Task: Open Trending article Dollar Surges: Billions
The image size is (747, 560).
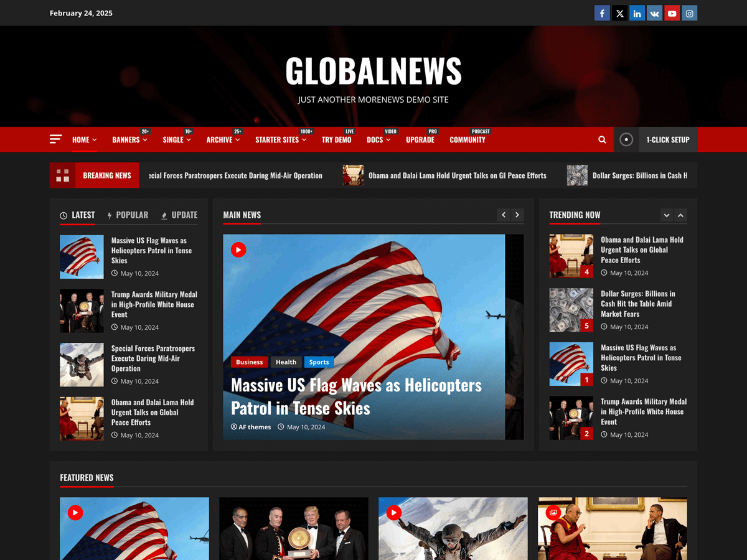Action: [x=638, y=304]
